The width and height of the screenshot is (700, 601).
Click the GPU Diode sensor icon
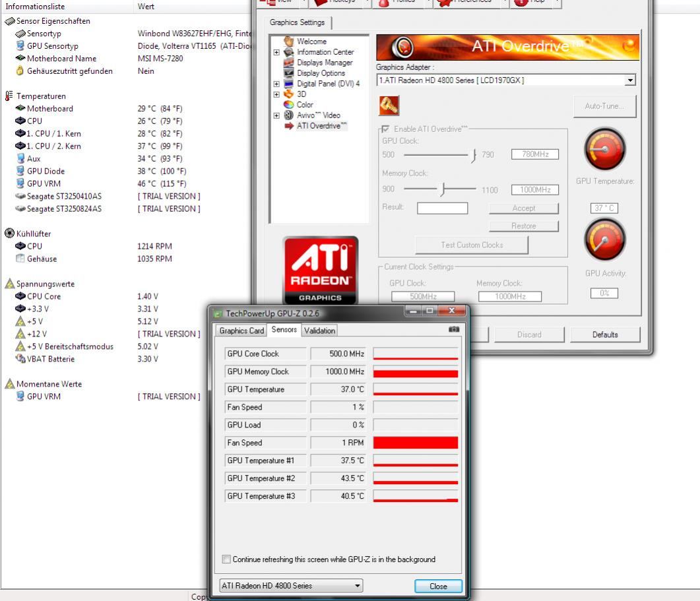click(x=20, y=171)
